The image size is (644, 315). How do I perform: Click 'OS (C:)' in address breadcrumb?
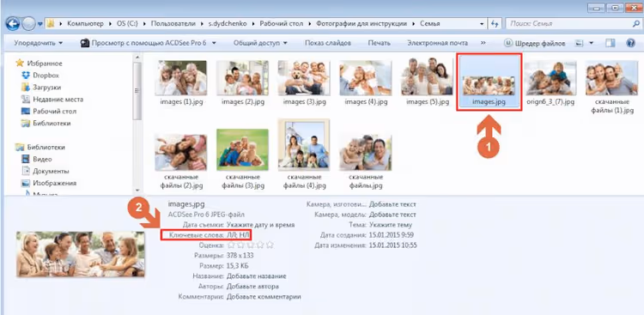coord(127,24)
